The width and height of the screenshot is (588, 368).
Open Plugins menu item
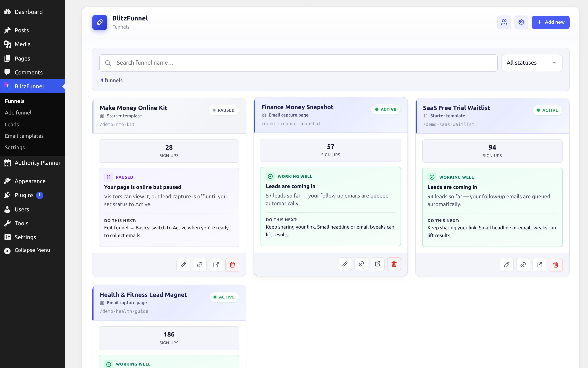(32, 195)
